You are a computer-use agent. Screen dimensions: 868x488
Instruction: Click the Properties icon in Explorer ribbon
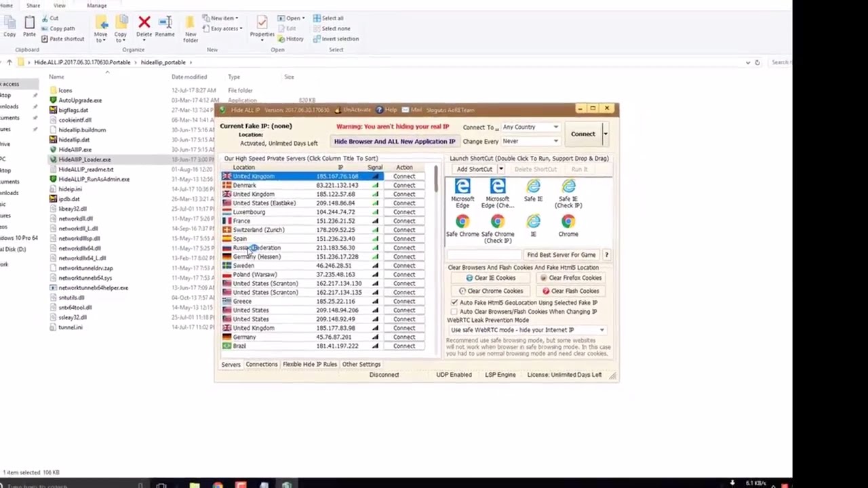(x=262, y=26)
